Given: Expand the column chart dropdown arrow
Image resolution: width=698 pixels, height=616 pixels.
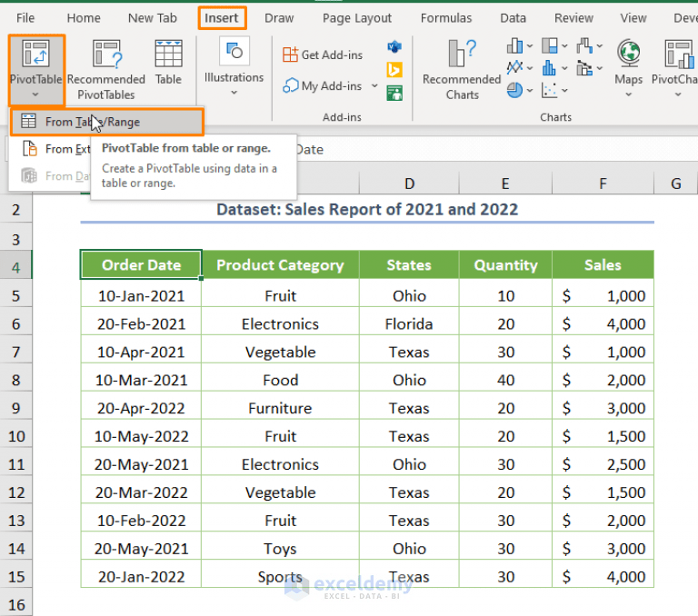Looking at the screenshot, I should click(530, 45).
